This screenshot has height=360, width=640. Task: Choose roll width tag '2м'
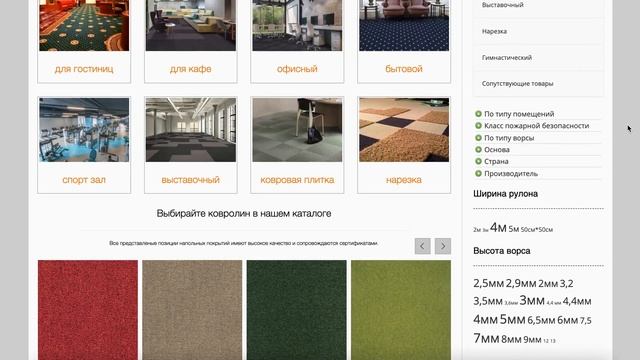pos(477,230)
